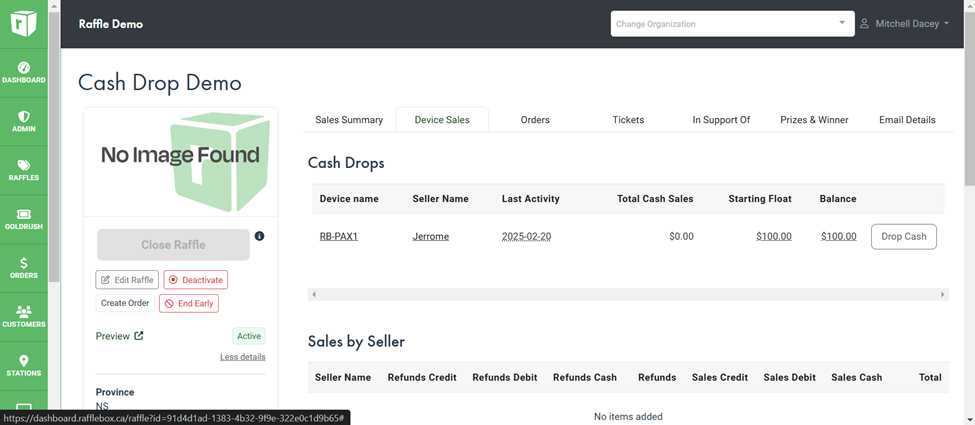The height and width of the screenshot is (425, 975).
Task: Open the Change Organization dropdown
Action: point(732,24)
